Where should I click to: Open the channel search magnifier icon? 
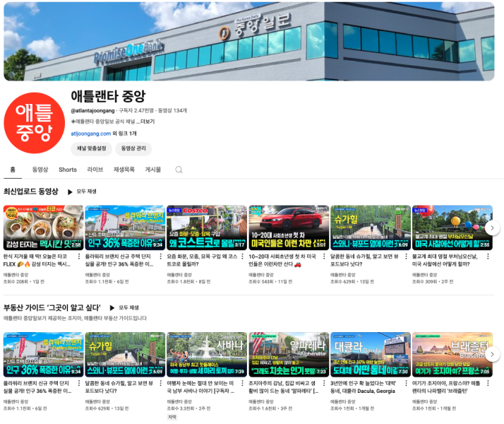point(179,170)
